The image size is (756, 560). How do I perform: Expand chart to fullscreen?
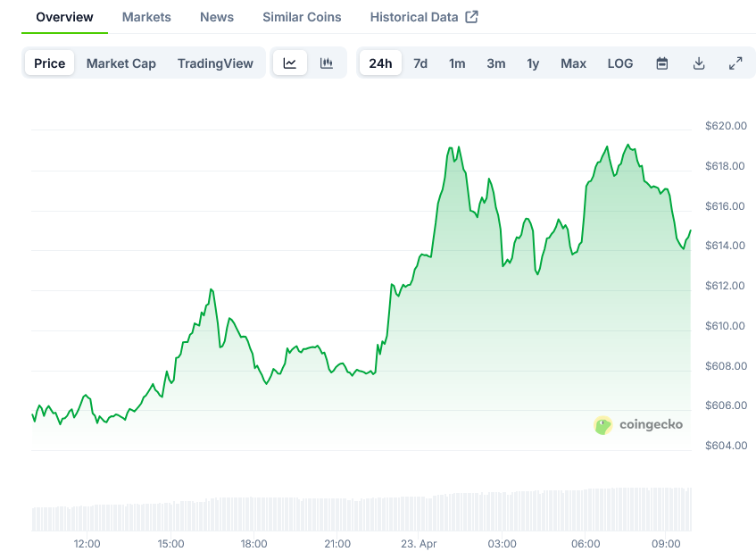tap(735, 63)
